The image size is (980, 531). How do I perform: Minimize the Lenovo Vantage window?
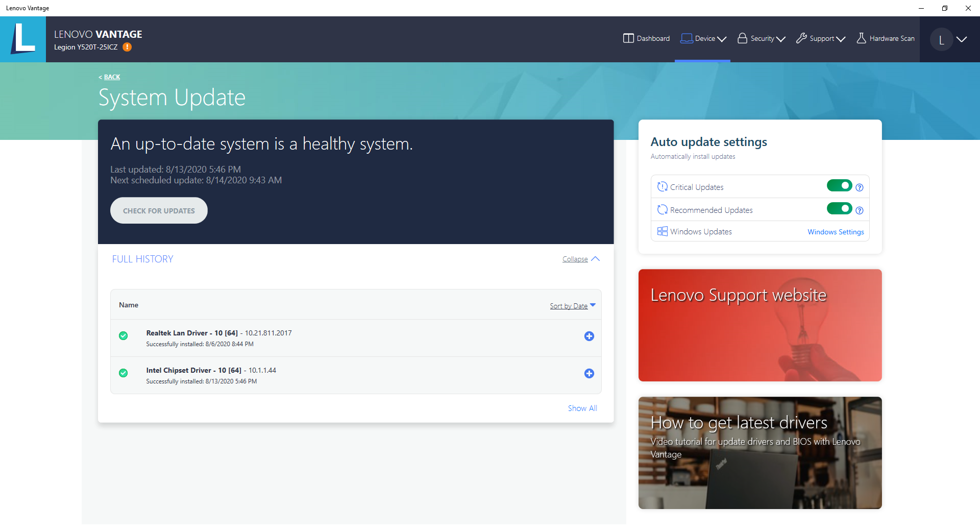click(x=921, y=8)
